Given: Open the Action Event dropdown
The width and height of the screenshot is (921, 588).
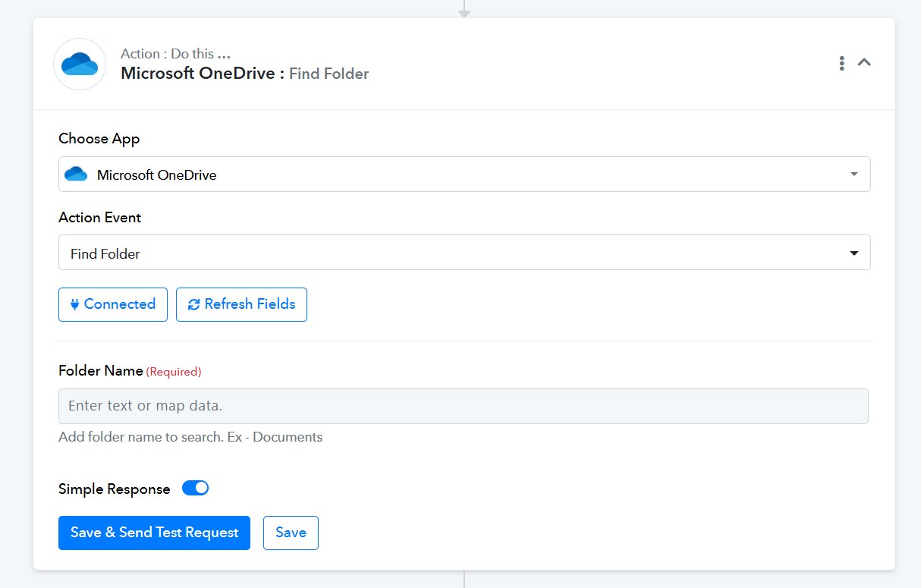Looking at the screenshot, I should (464, 253).
